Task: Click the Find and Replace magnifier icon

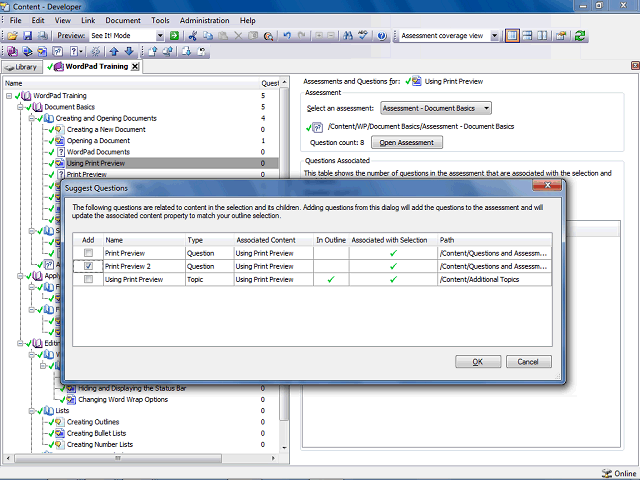Action: tap(268, 36)
